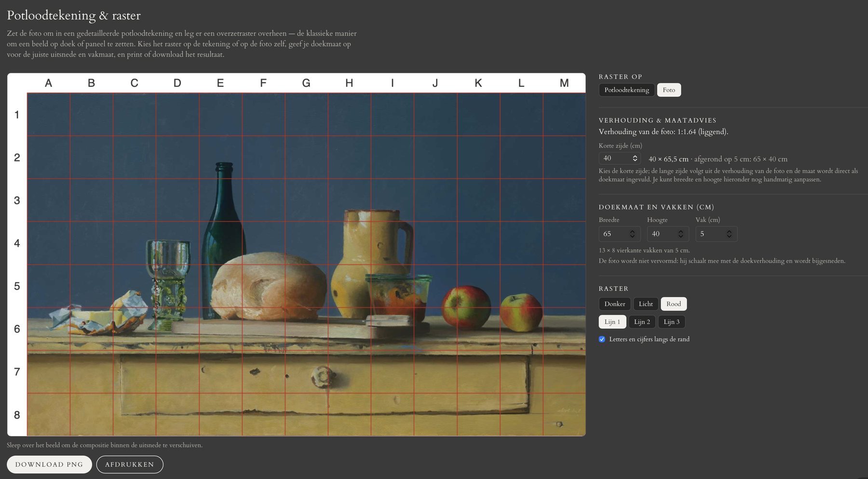Select Lijn 1 line thickness
This screenshot has width=868, height=479.
pos(612,322)
